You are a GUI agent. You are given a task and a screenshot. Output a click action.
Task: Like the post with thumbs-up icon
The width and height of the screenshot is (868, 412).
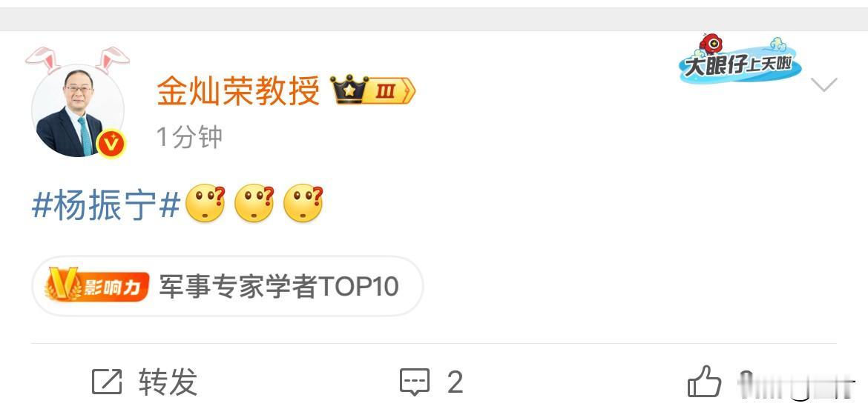pyautogui.click(x=705, y=381)
